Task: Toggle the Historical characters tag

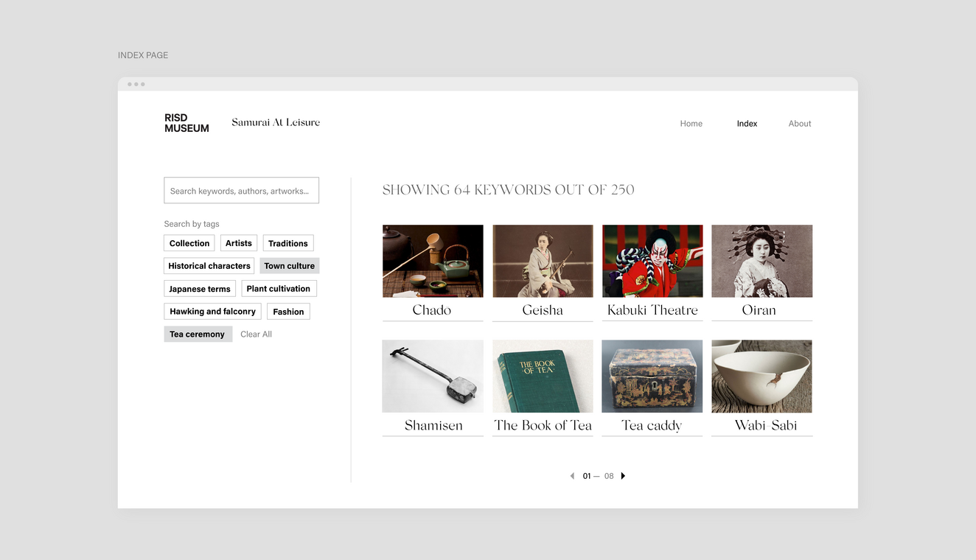Action: (x=209, y=266)
